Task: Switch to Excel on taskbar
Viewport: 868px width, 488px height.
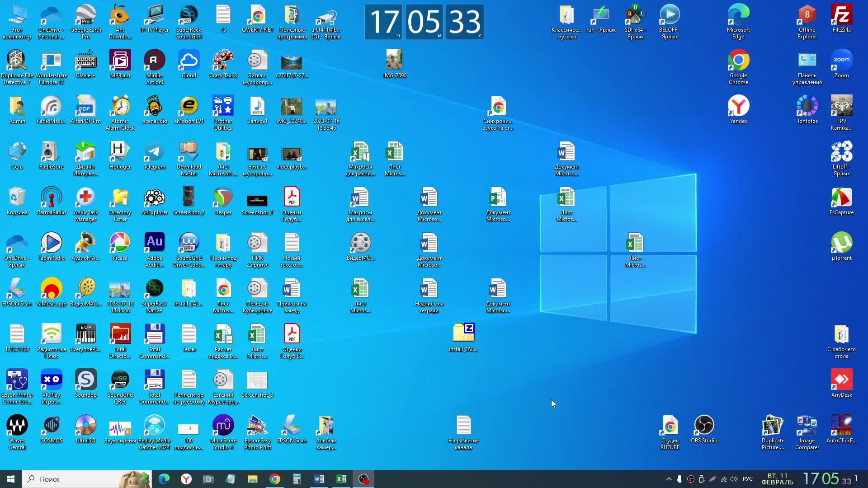Action: point(341,479)
